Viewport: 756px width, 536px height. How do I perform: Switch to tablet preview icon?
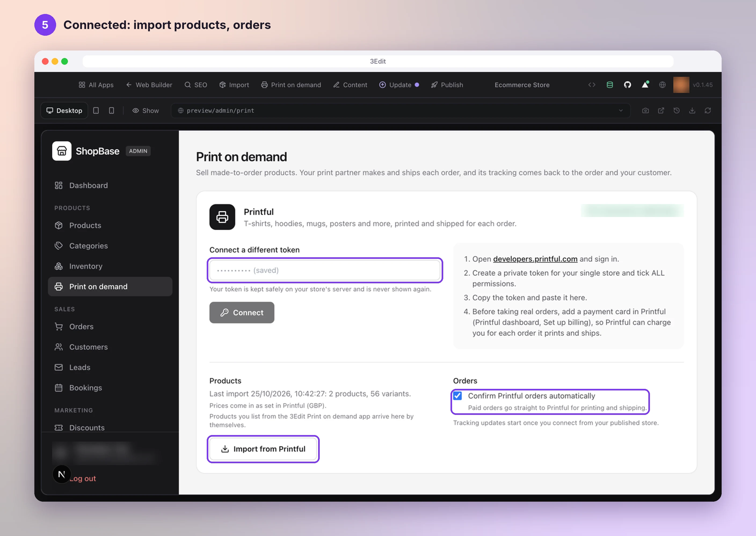click(x=96, y=111)
